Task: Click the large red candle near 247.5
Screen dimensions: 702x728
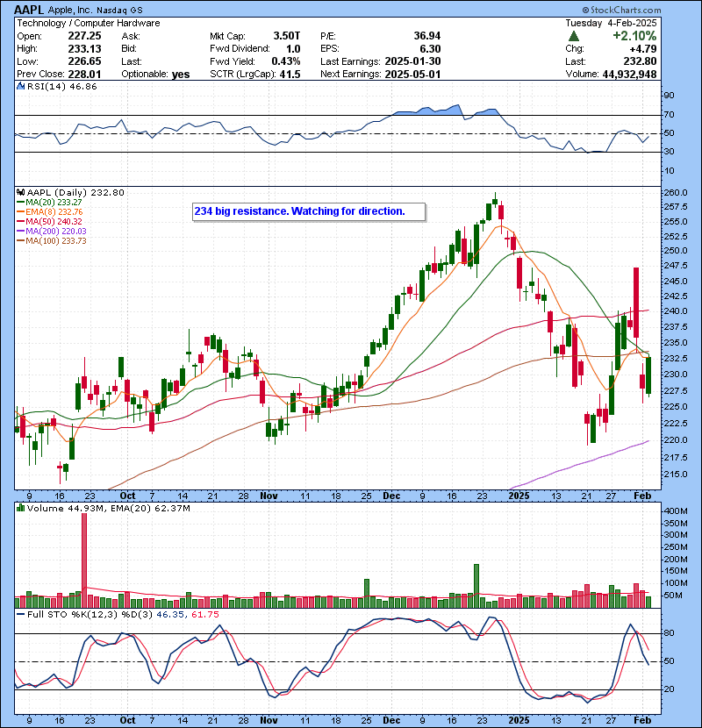Action: (x=636, y=303)
